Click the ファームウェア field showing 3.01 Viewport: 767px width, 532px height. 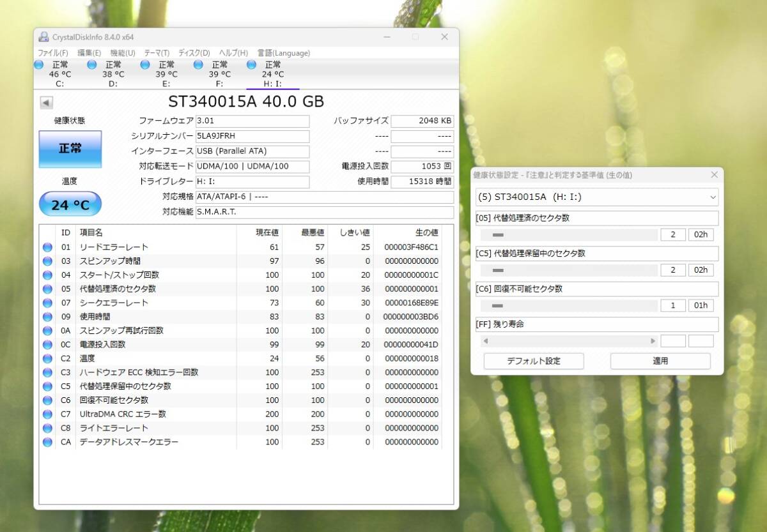click(x=252, y=121)
